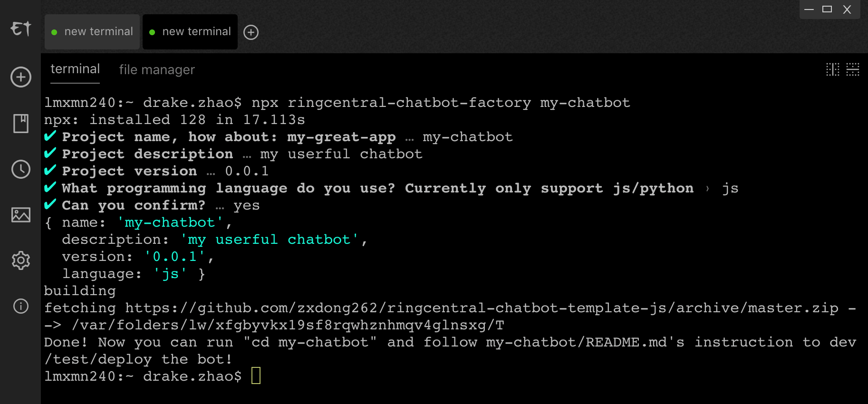The width and height of the screenshot is (868, 404).
Task: Minimize the application window
Action: 809,10
